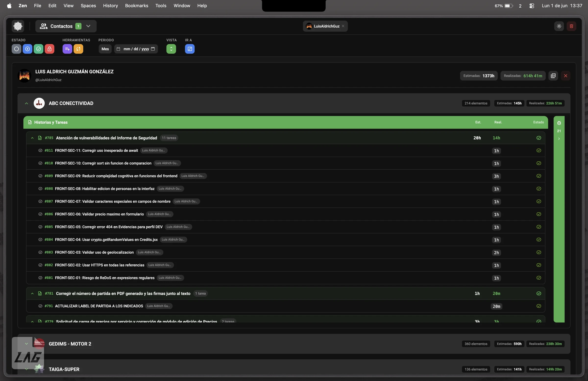Toggle the red locked status filter
Image resolution: width=588 pixels, height=381 pixels.
point(49,49)
